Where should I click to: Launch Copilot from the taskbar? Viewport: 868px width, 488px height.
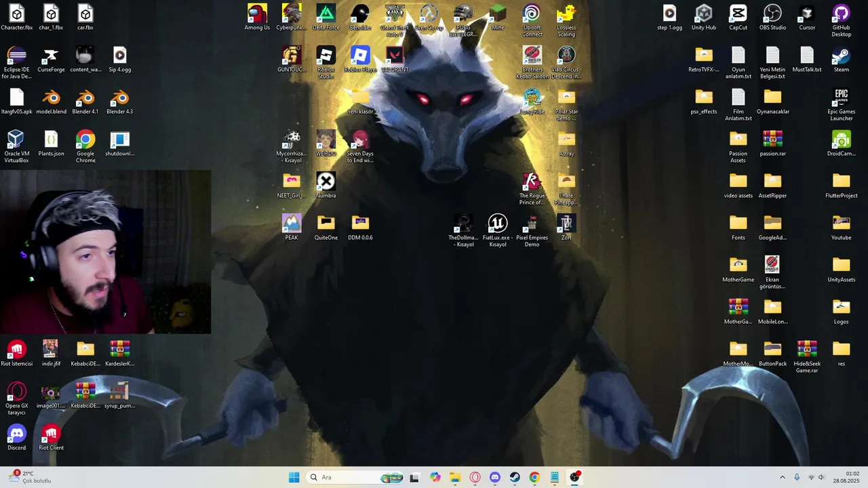[435, 477]
